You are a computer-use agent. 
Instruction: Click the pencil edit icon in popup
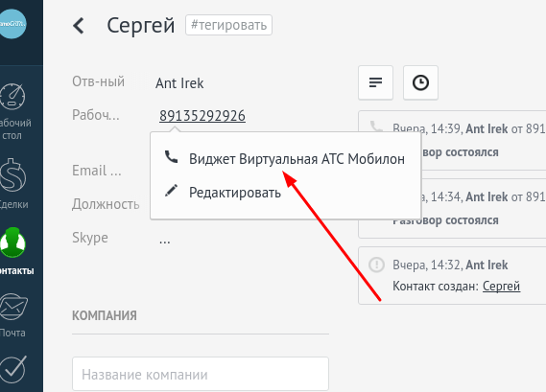click(171, 191)
